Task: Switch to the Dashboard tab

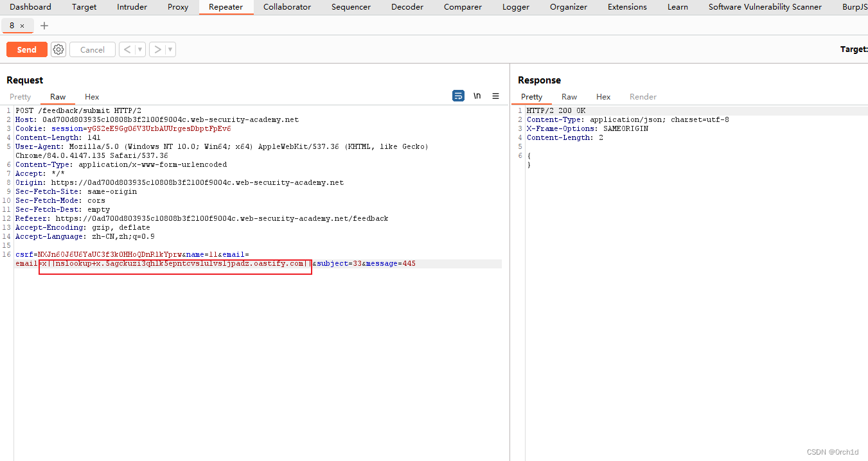Action: (x=30, y=7)
